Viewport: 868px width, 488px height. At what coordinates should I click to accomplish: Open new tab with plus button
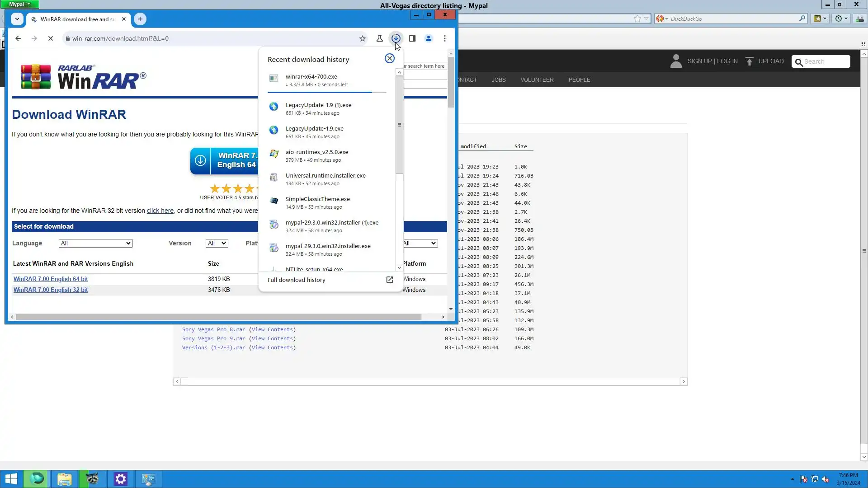[x=140, y=19]
